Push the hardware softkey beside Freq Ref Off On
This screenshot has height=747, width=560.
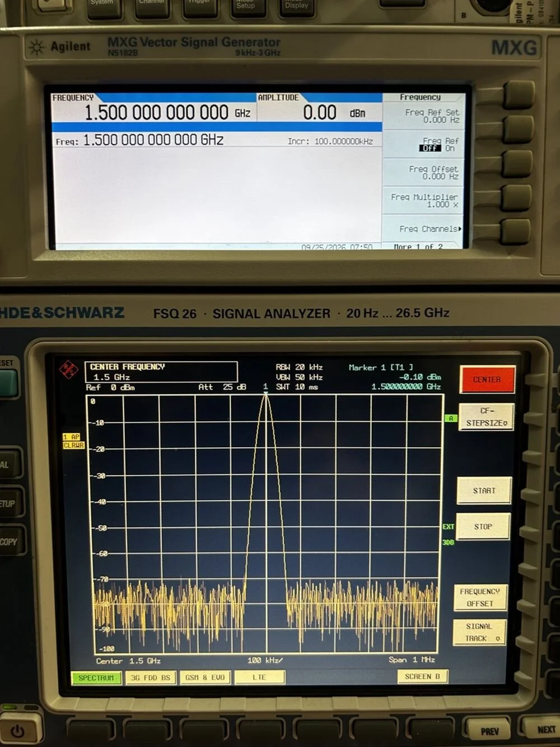tap(517, 129)
